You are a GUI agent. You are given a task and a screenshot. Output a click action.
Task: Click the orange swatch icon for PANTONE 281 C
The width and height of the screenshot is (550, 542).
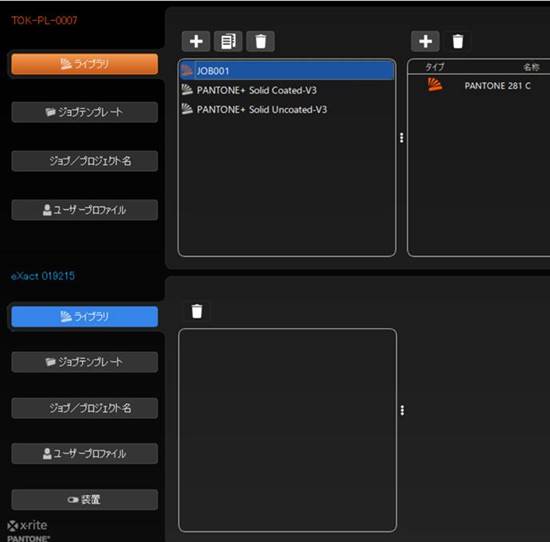pyautogui.click(x=435, y=85)
